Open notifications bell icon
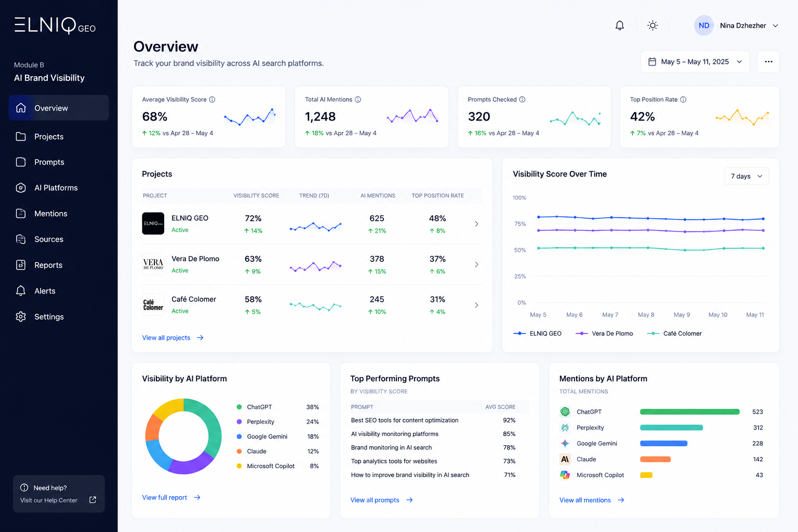 click(619, 25)
